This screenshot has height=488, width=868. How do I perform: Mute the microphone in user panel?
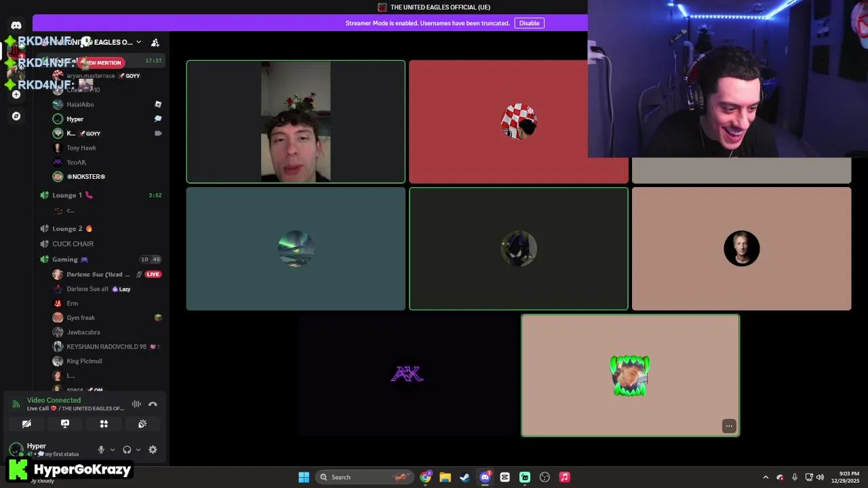click(101, 449)
